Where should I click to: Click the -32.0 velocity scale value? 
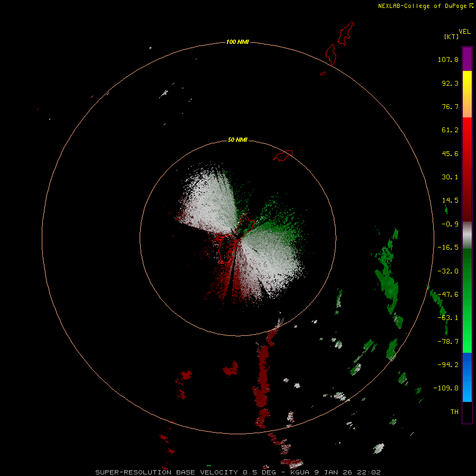pyautogui.click(x=448, y=271)
